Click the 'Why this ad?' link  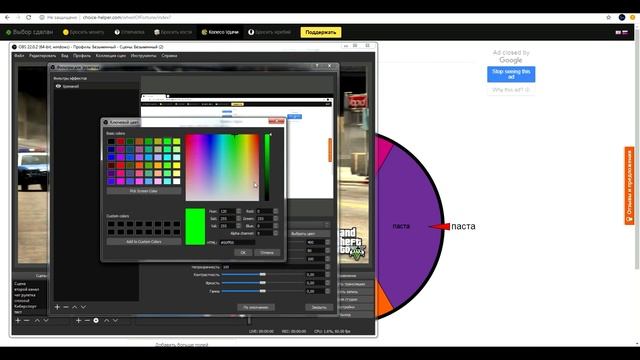click(x=511, y=89)
